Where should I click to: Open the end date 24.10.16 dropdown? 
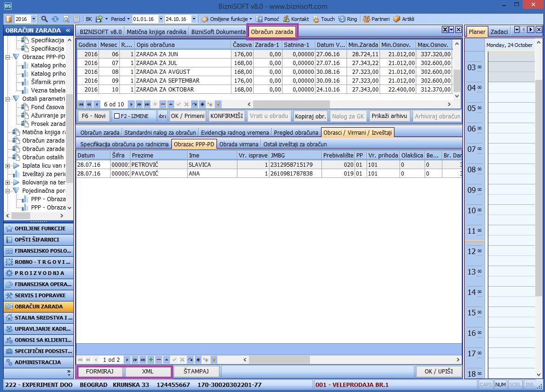coord(194,19)
